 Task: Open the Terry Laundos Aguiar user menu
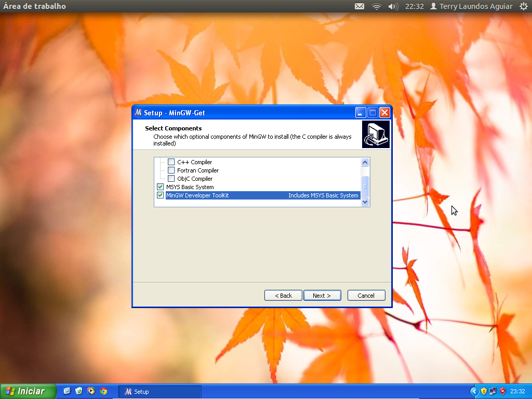click(x=471, y=6)
